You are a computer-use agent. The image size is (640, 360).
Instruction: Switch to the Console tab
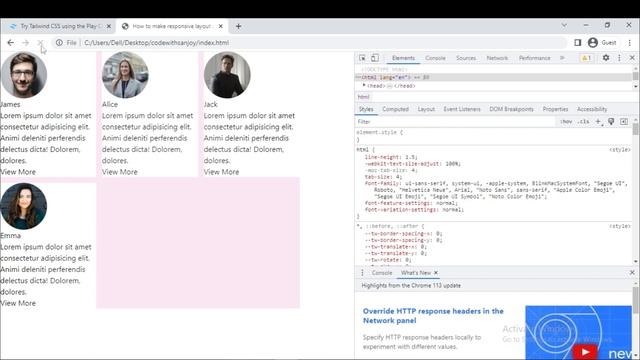click(x=435, y=58)
